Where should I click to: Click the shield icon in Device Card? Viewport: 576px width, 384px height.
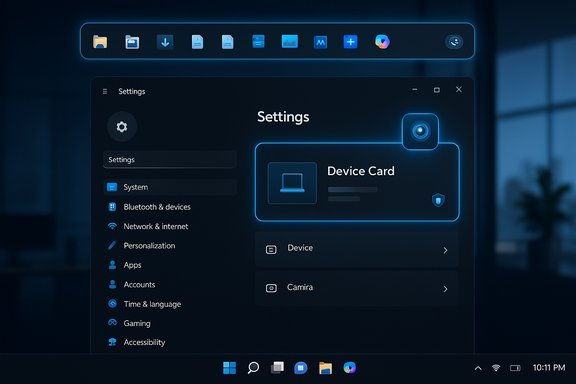coord(438,200)
